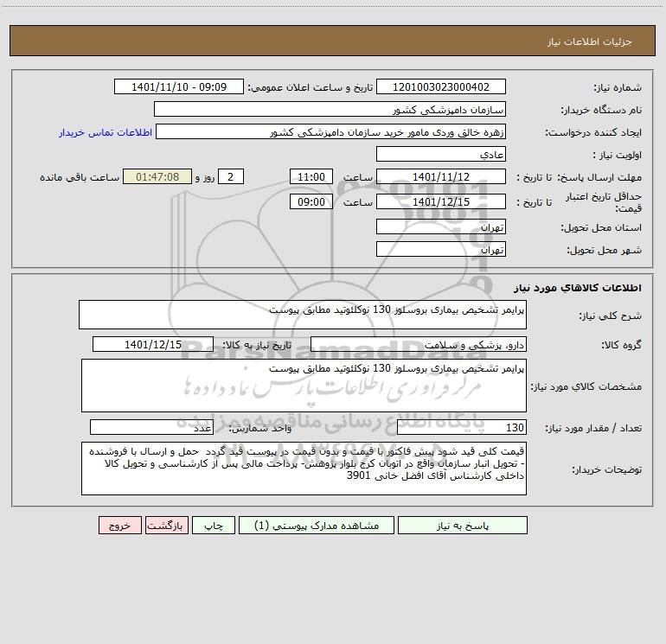Viewport: 666px width, 644px height.
Task: Click the بازگشت back button
Action: point(166,525)
